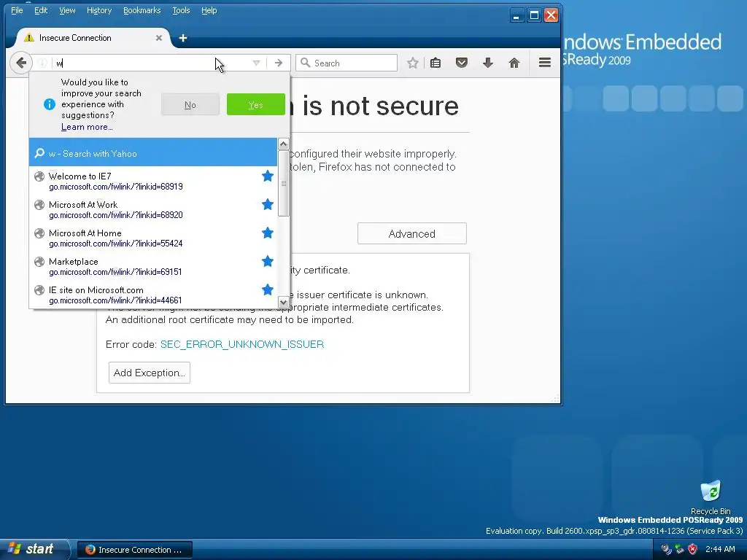Click in the URL bar text field

(x=150, y=63)
